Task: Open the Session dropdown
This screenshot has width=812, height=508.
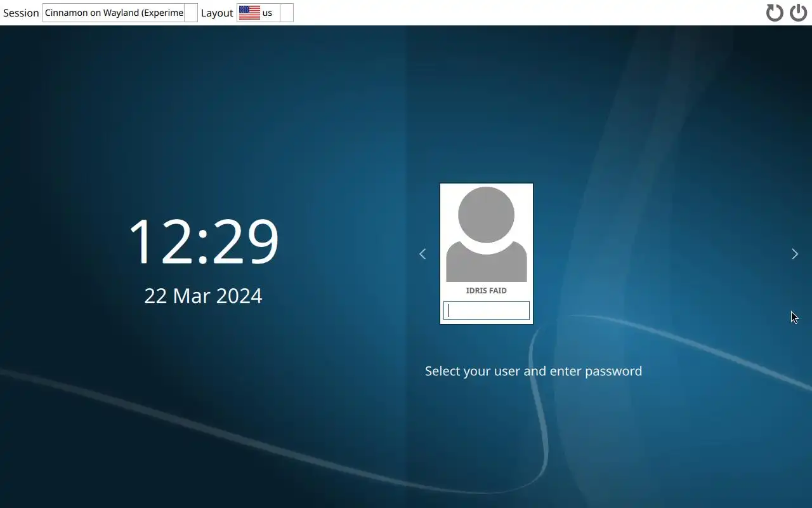Action: click(x=120, y=13)
